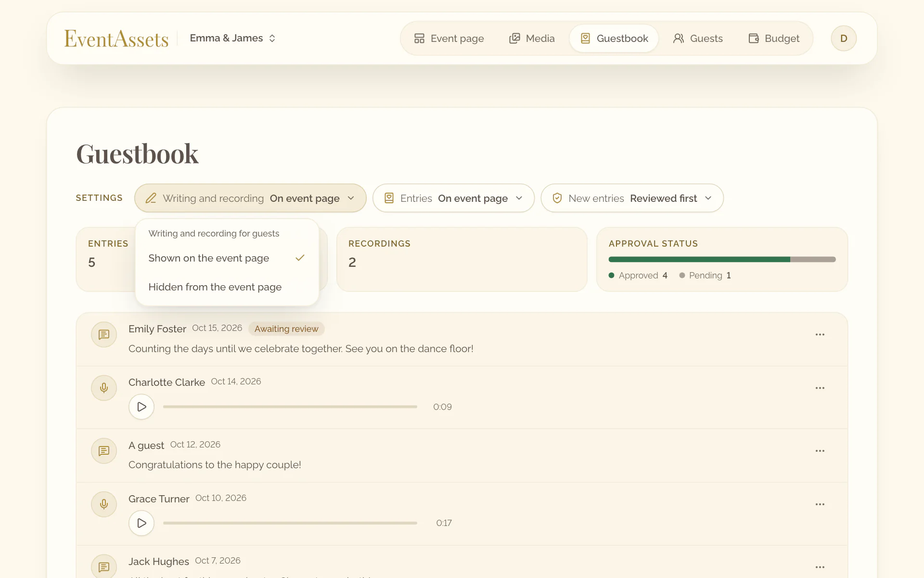Click Grace Turner's microphone icon
The height and width of the screenshot is (578, 924).
tap(104, 505)
